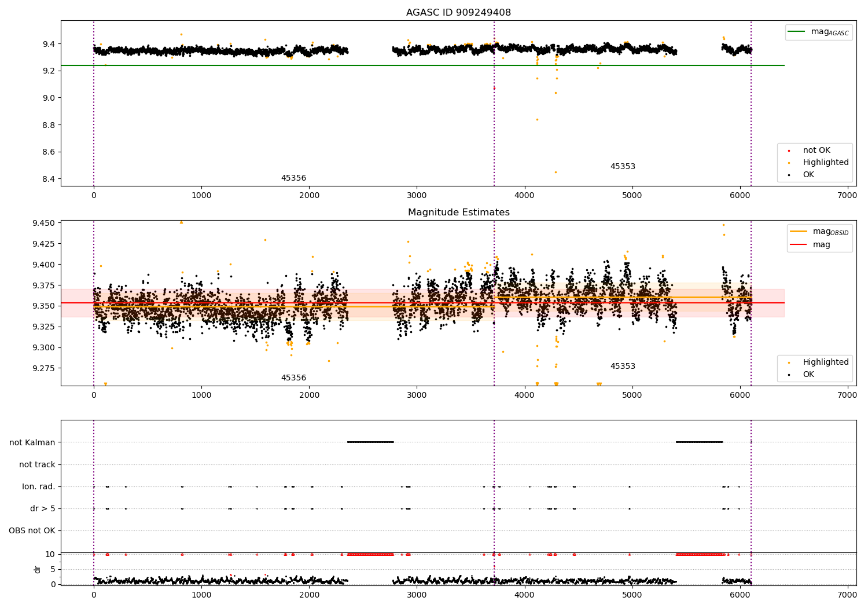Click x-axis tick 3000 under top panel
This screenshot has height=608, width=868.
(417, 196)
